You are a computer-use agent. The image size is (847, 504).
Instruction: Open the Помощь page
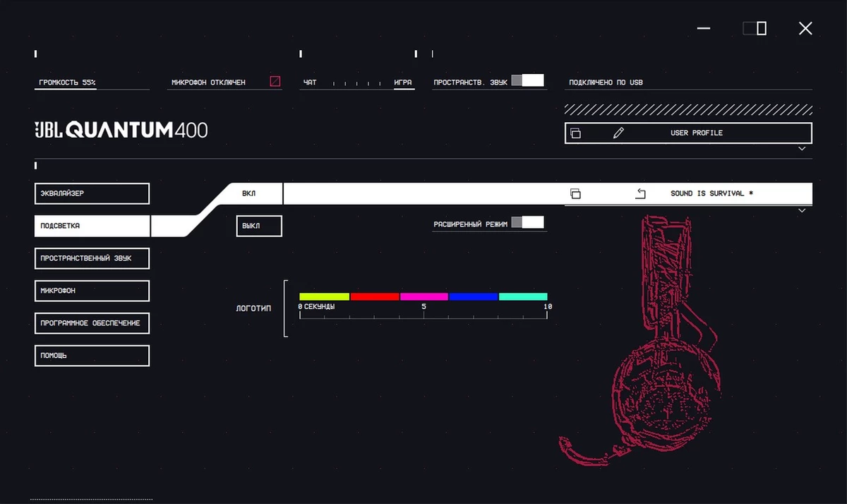click(92, 356)
